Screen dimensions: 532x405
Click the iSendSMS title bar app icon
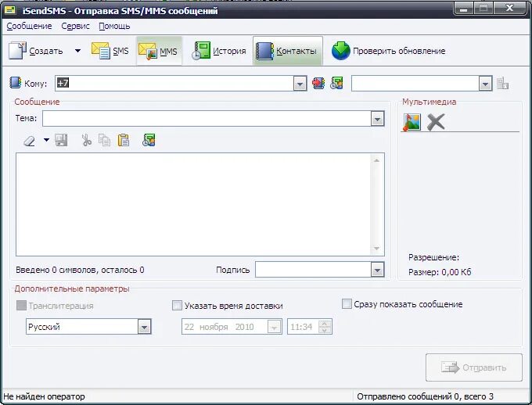click(x=10, y=10)
